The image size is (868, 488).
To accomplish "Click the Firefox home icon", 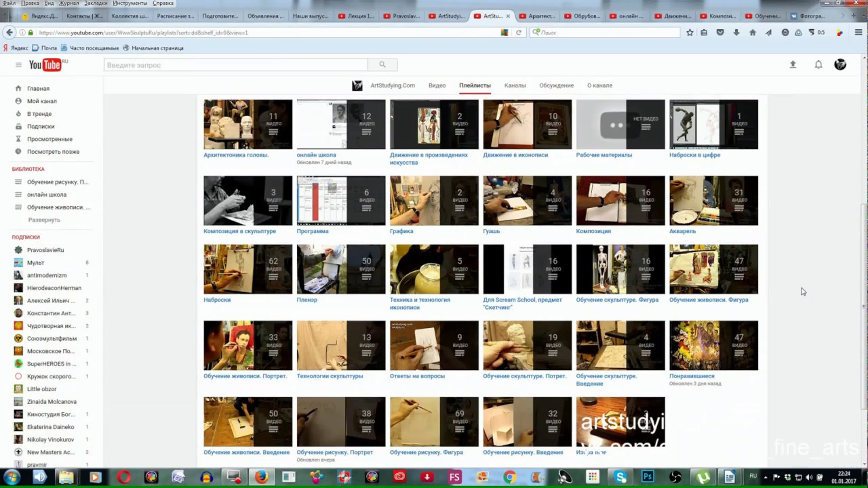I will 753,33.
